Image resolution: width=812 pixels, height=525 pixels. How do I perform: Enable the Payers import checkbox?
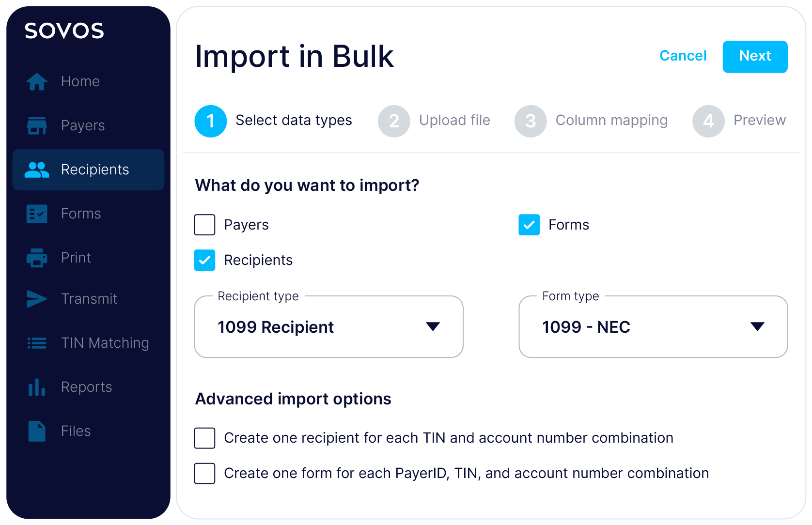204,225
